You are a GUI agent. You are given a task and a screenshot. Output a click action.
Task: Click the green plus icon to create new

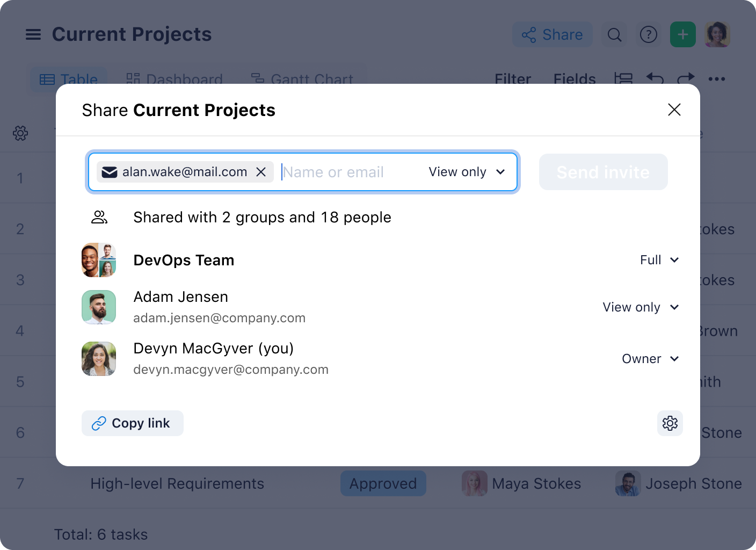click(x=682, y=34)
